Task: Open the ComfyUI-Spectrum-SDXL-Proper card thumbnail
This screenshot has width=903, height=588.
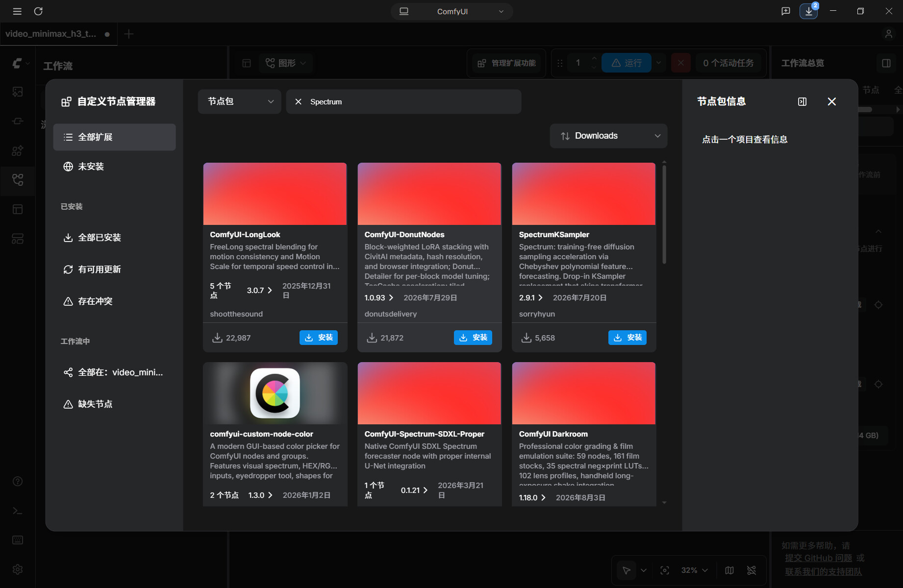Action: (429, 393)
